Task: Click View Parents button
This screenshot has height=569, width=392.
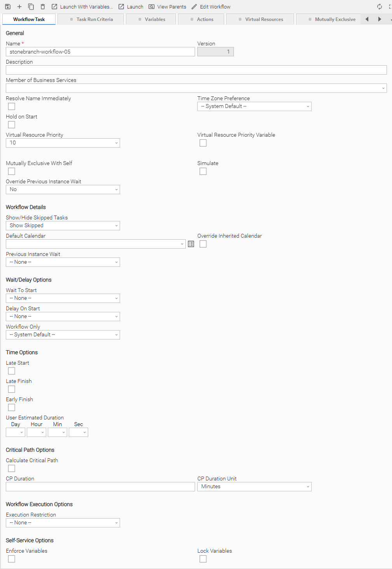Action: (167, 7)
